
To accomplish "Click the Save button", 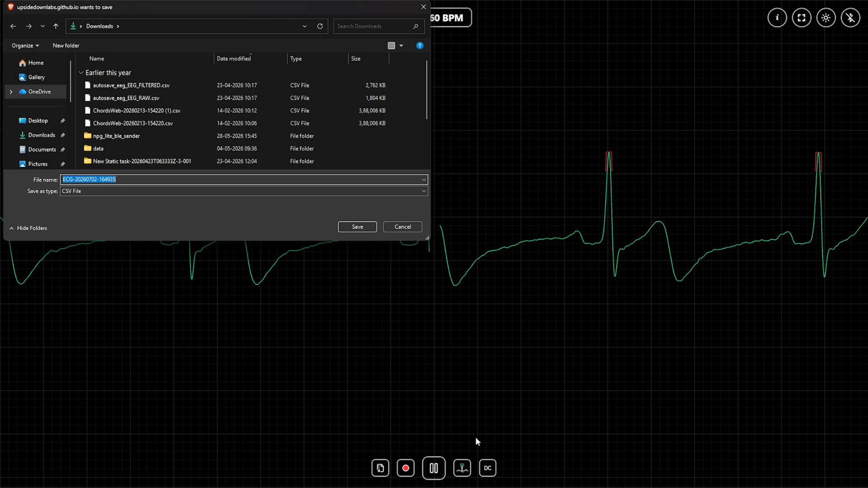I will point(358,227).
